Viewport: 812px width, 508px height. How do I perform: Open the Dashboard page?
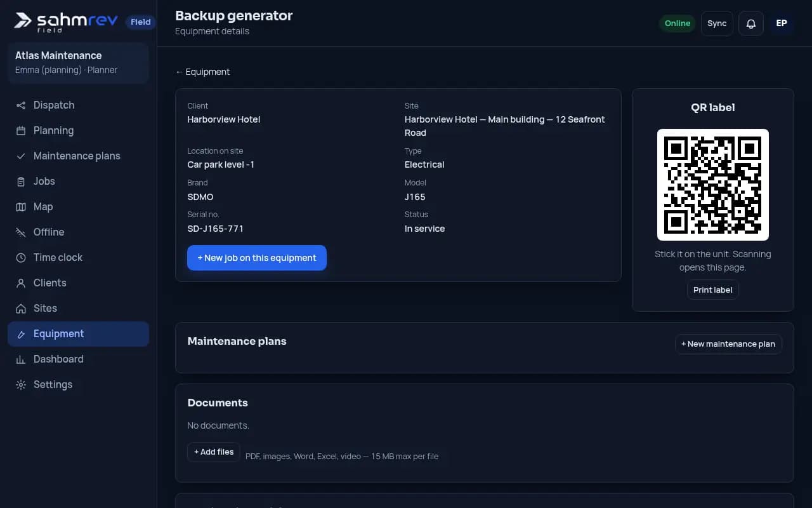(79, 359)
